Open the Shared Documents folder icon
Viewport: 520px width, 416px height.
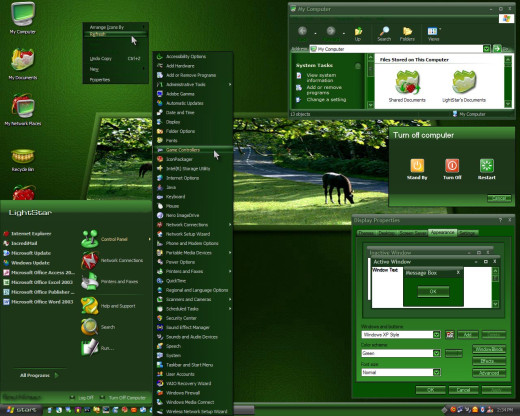407,86
